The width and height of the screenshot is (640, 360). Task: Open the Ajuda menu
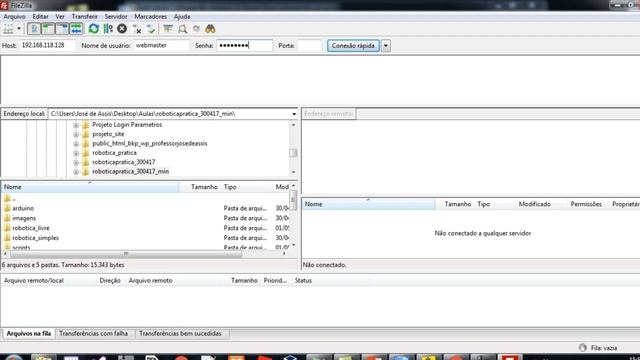(x=182, y=17)
